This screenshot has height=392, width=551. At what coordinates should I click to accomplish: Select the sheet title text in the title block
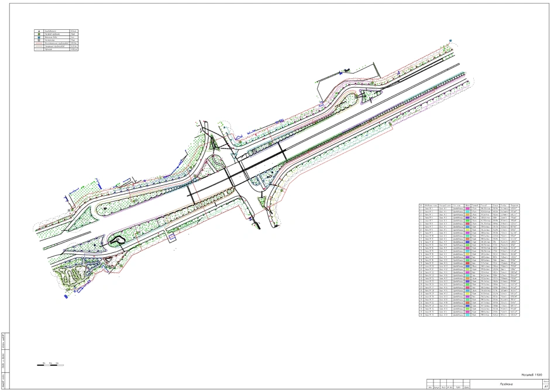[x=507, y=384]
